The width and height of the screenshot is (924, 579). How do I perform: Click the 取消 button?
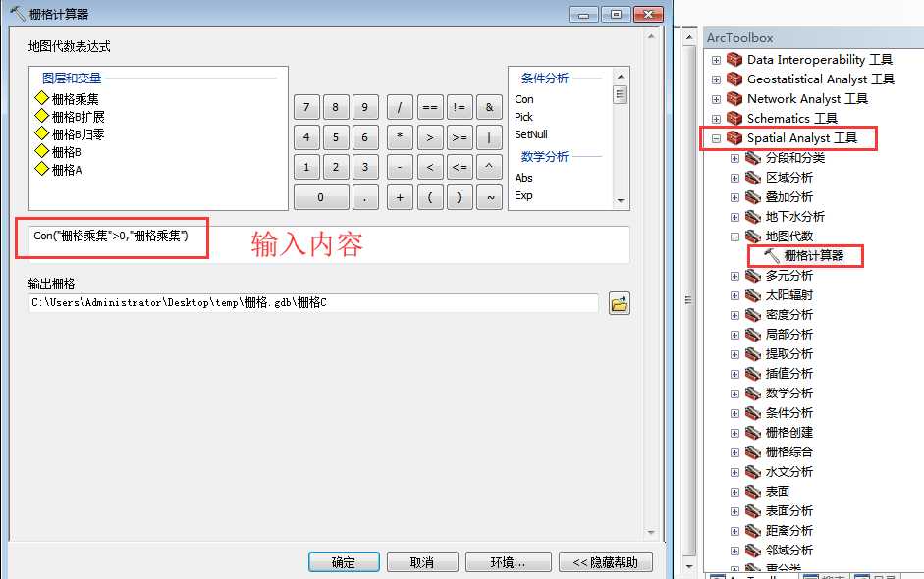(x=422, y=562)
